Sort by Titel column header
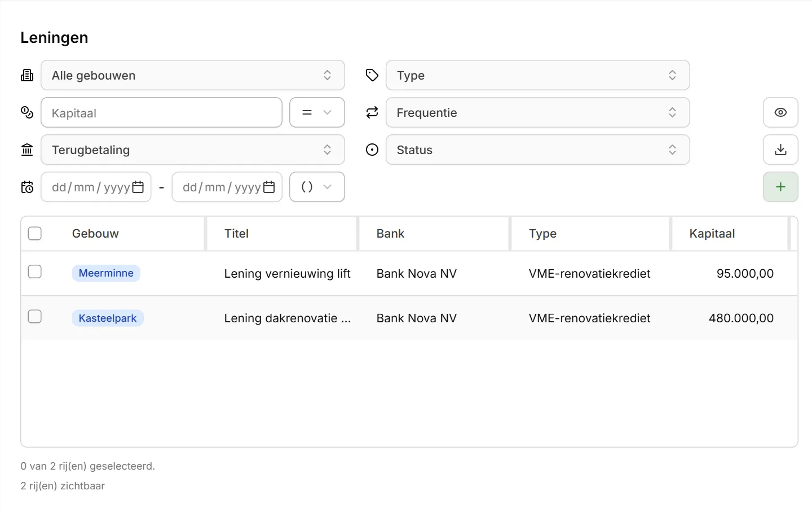 (236, 234)
